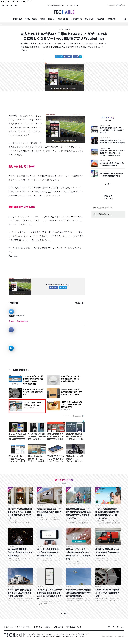Expand ranking list with + MORE
Image resolution: width=128 pixels, height=644 pixels.
tap(108, 184)
